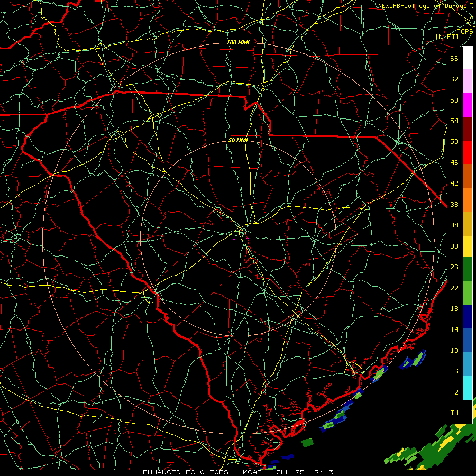Select the magenta legend swatch

[467, 105]
